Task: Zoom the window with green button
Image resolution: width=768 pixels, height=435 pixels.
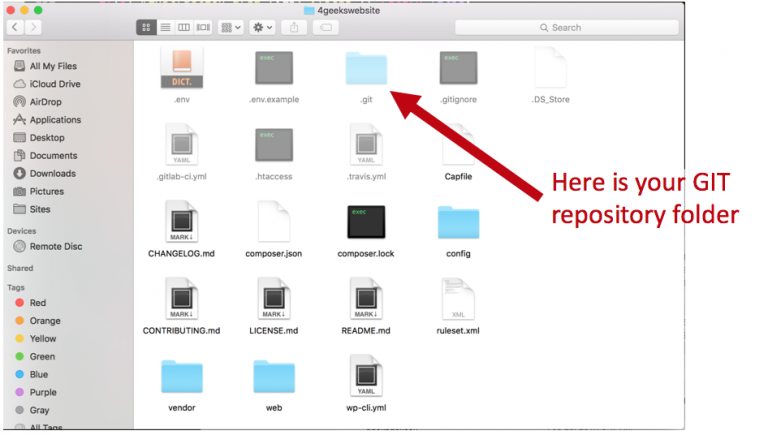Action: click(38, 10)
